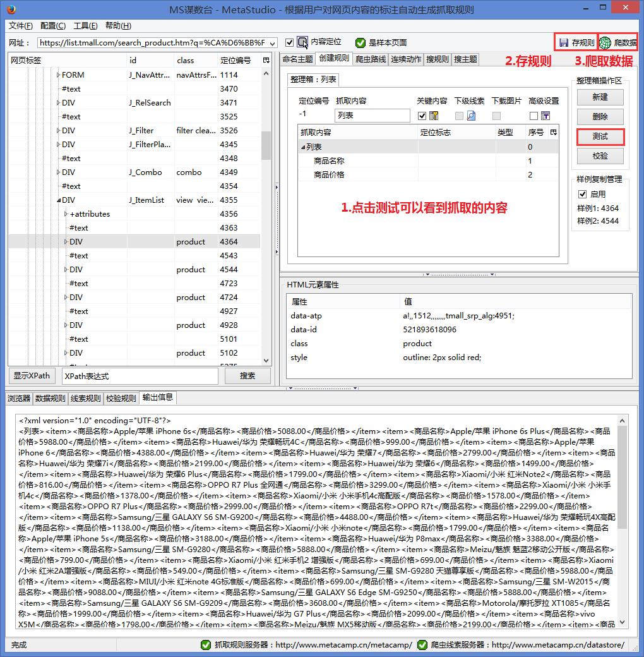Collapse the 列表 node in capture table

(302, 147)
